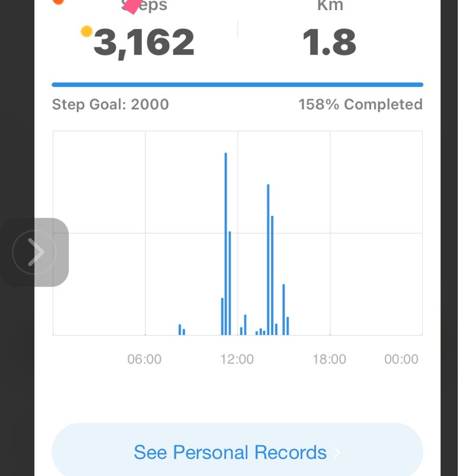Select the tallest blue bar in the step chart
This screenshot has height=476, width=475.
pyautogui.click(x=226, y=244)
